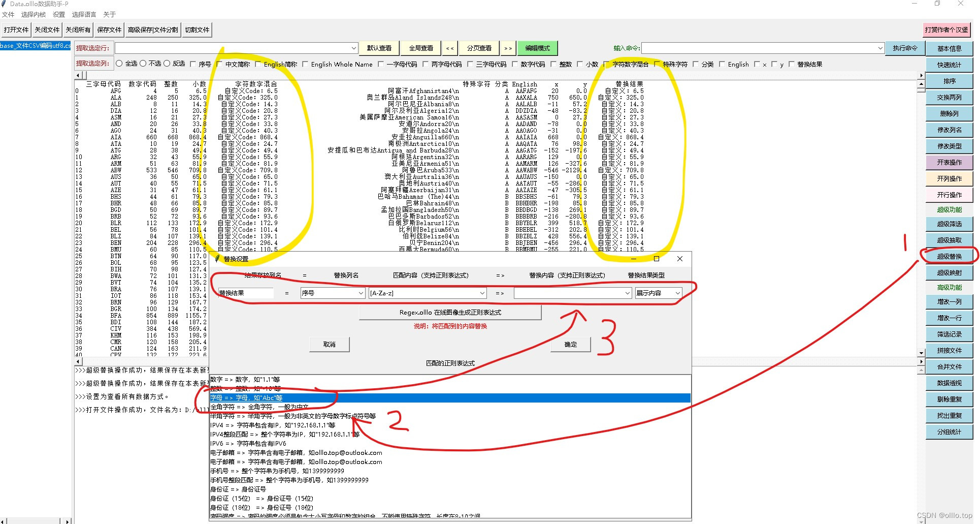Click the 超级筛选 sidebar button
This screenshot has width=980, height=524.
point(949,224)
